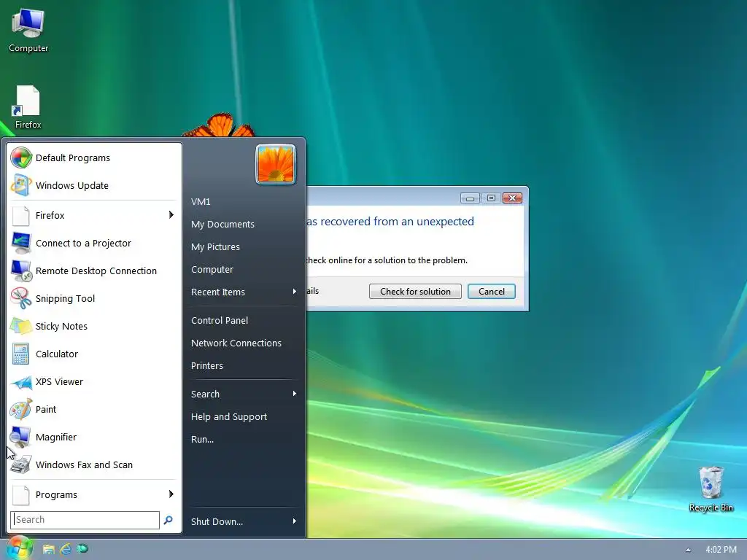This screenshot has width=747, height=560.
Task: Click Check for solution button
Action: click(415, 292)
